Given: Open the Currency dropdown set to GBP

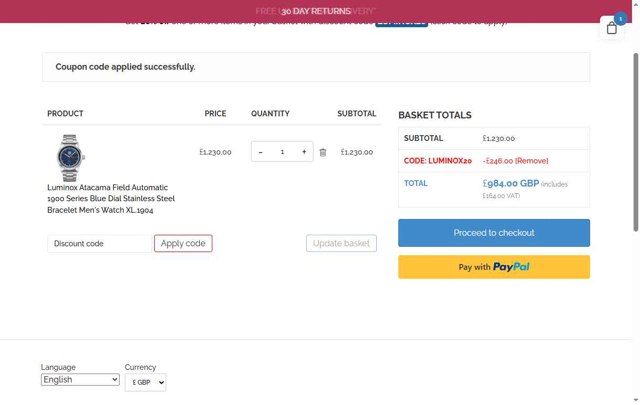Looking at the screenshot, I should click(145, 383).
